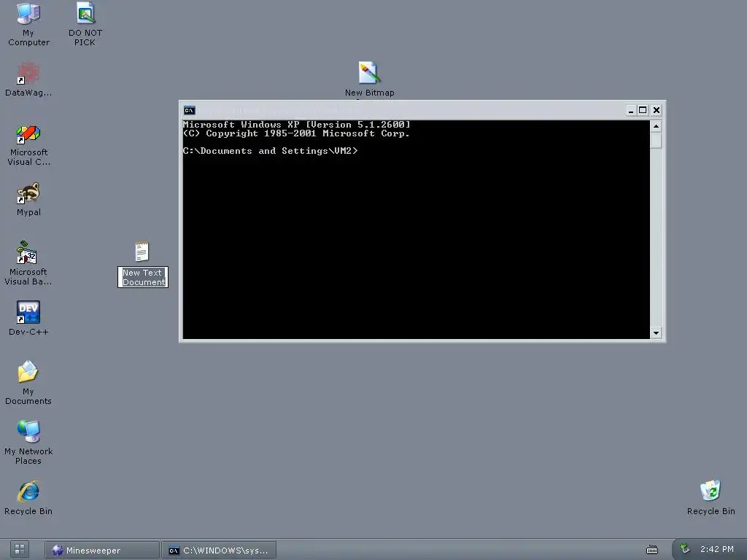
Task: Click the keyboard icon in the tray
Action: click(x=651, y=550)
